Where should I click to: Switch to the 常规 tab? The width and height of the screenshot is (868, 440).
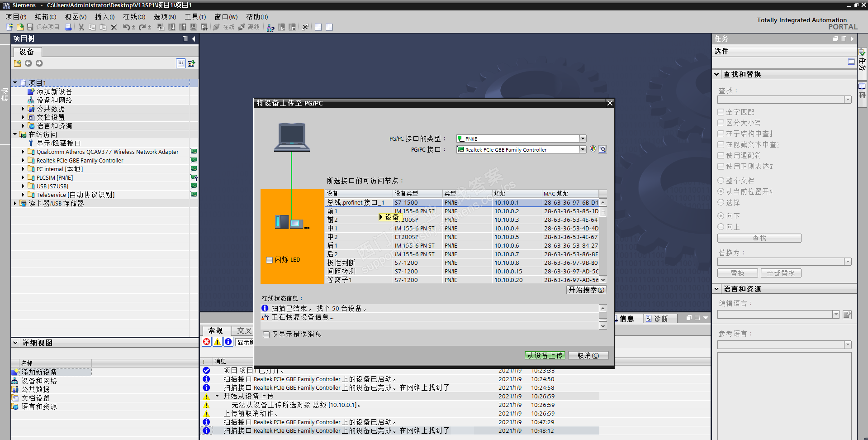pyautogui.click(x=216, y=331)
